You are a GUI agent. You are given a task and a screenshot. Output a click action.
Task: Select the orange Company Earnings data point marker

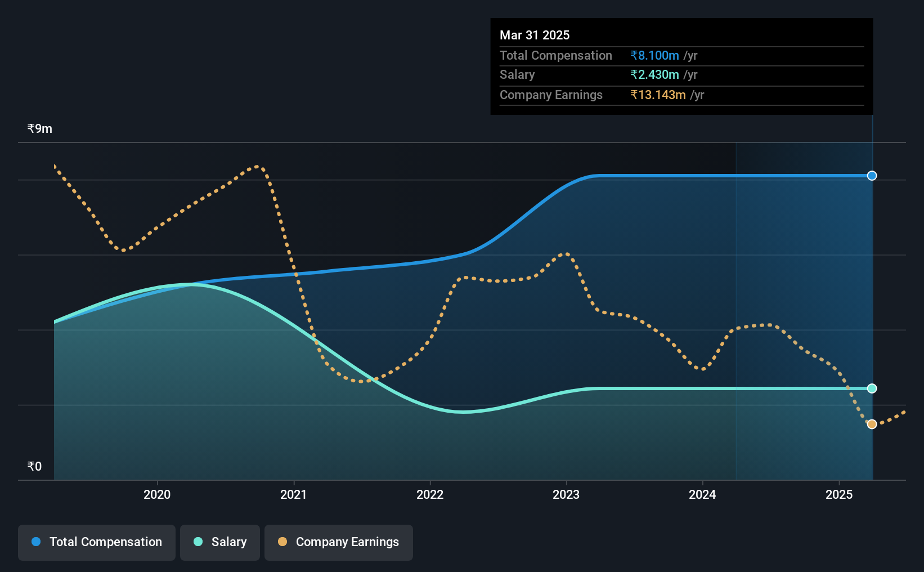(872, 424)
